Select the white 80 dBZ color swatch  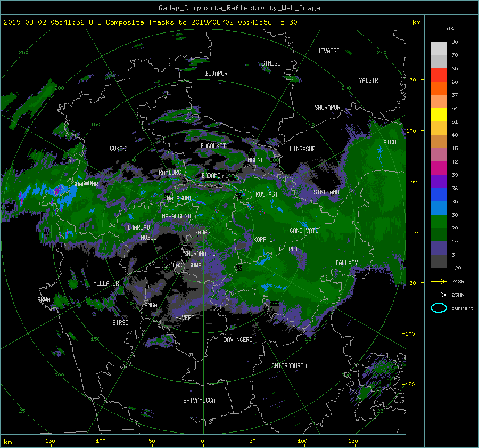[x=439, y=48]
